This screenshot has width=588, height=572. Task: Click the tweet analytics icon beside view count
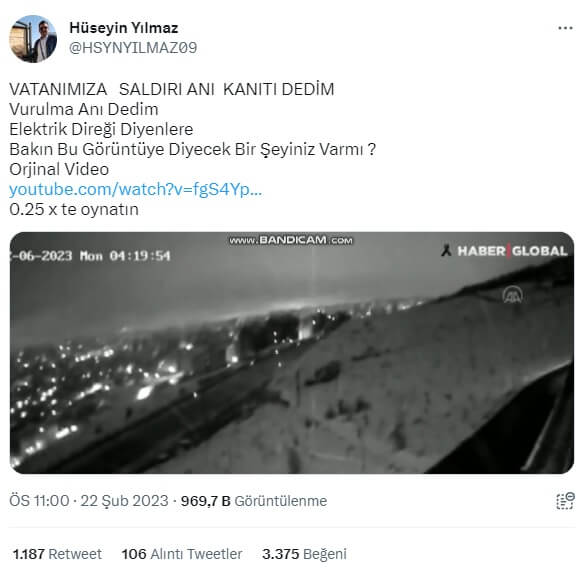[x=565, y=501]
